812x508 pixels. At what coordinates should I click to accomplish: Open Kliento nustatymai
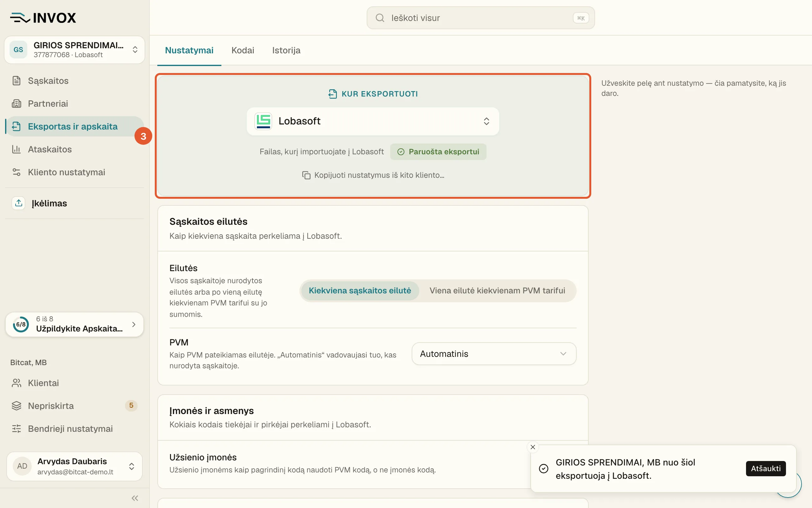75,172
